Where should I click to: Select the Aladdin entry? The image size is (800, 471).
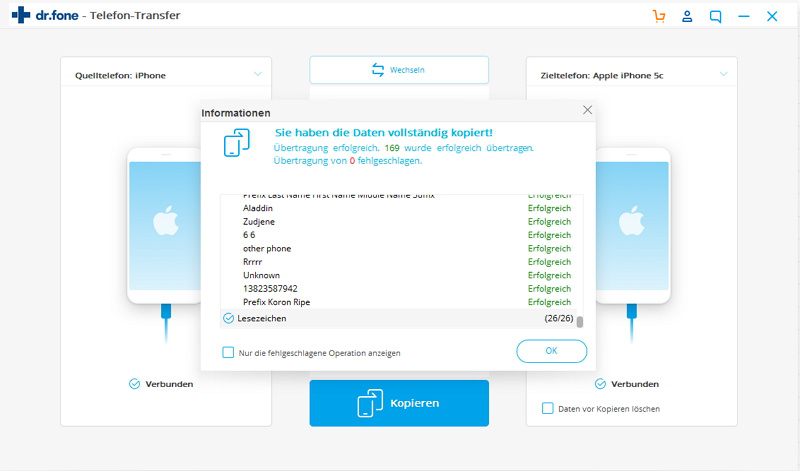point(258,208)
